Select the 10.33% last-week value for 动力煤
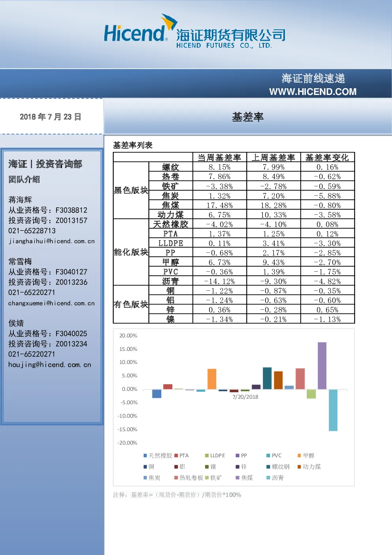The width and height of the screenshot is (392, 555). pos(273,215)
